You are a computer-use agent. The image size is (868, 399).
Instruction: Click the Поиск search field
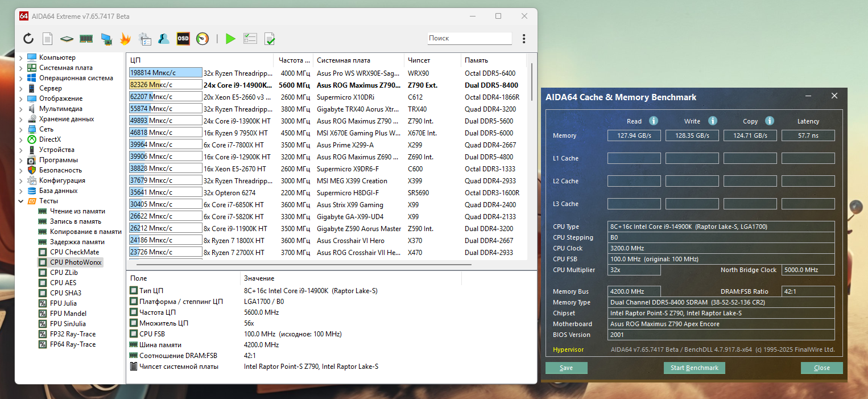[x=469, y=38]
